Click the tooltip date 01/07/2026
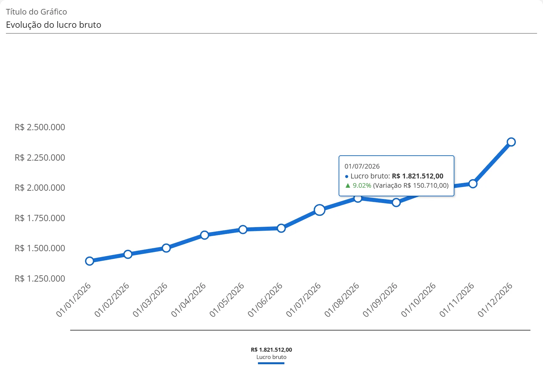Viewport: 543px width, 392px height. pyautogui.click(x=362, y=166)
